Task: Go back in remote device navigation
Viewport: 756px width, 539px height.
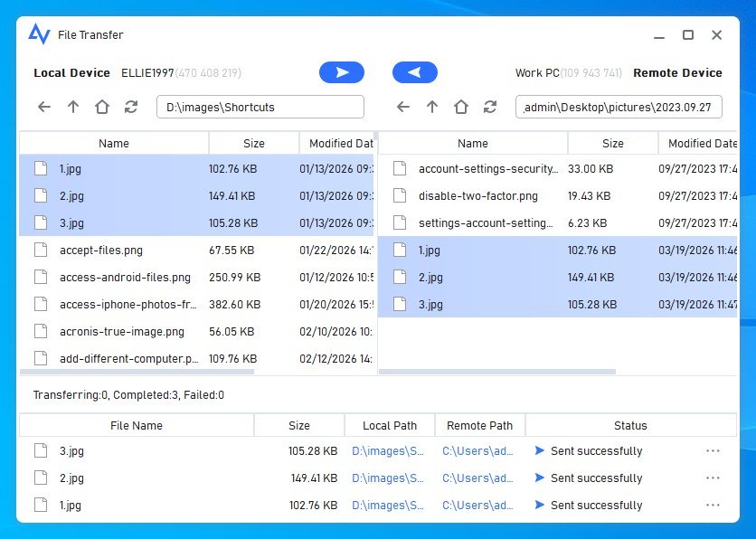Action: (403, 107)
